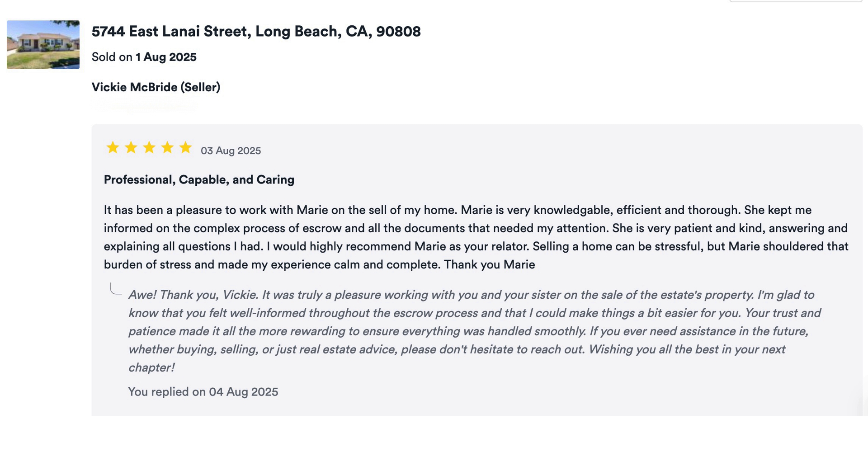
Task: Click the reply arrow icon beside the response
Action: 115,289
